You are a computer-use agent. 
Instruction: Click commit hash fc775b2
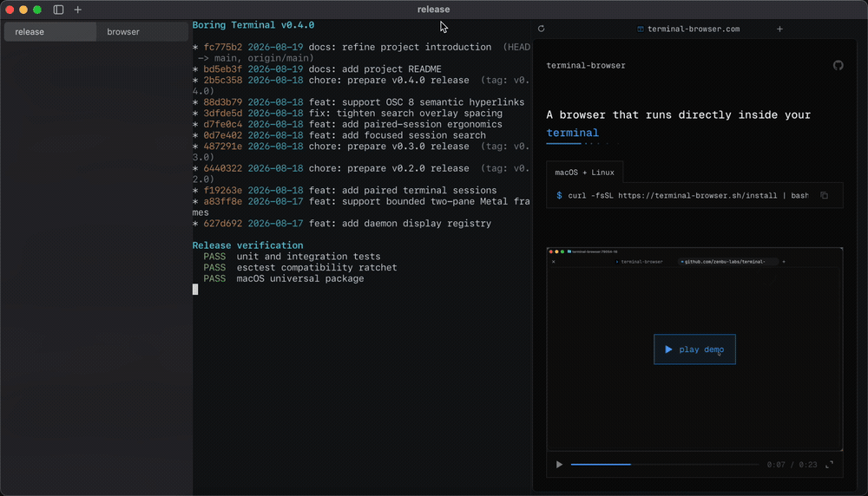pyautogui.click(x=222, y=47)
